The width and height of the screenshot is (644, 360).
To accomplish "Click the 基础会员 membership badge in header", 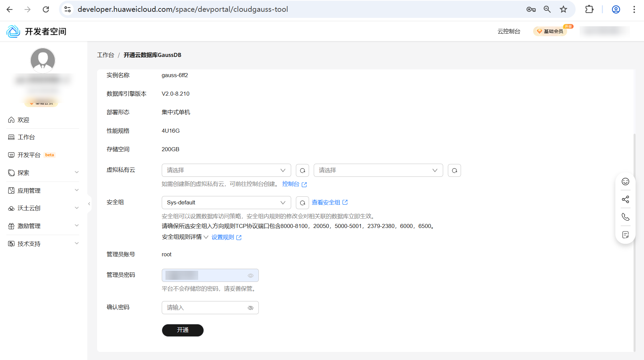I will click(x=550, y=31).
